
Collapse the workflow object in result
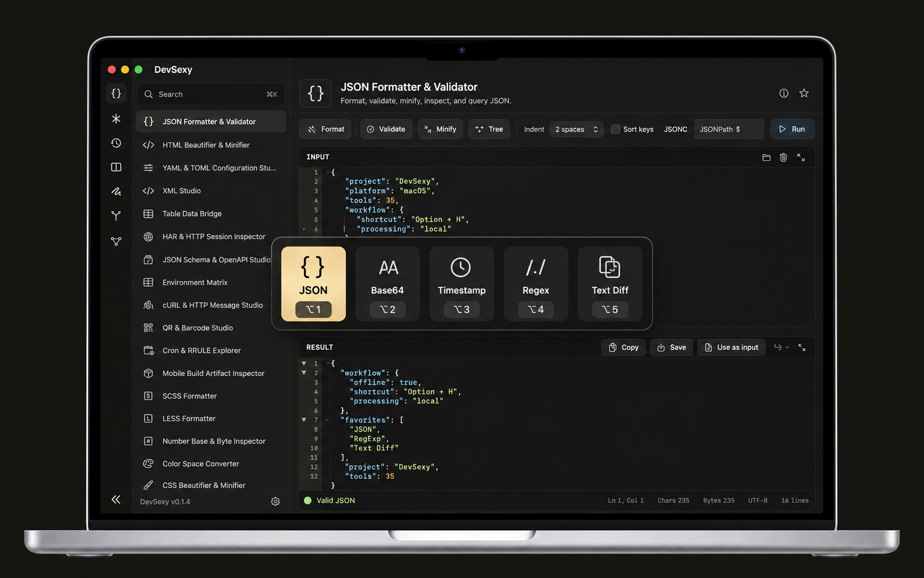coord(304,372)
